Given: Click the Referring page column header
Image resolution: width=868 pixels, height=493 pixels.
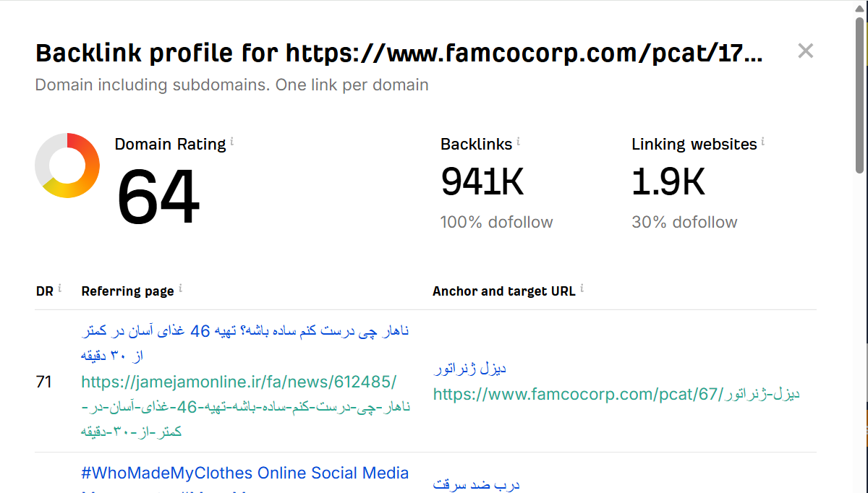Looking at the screenshot, I should [127, 291].
